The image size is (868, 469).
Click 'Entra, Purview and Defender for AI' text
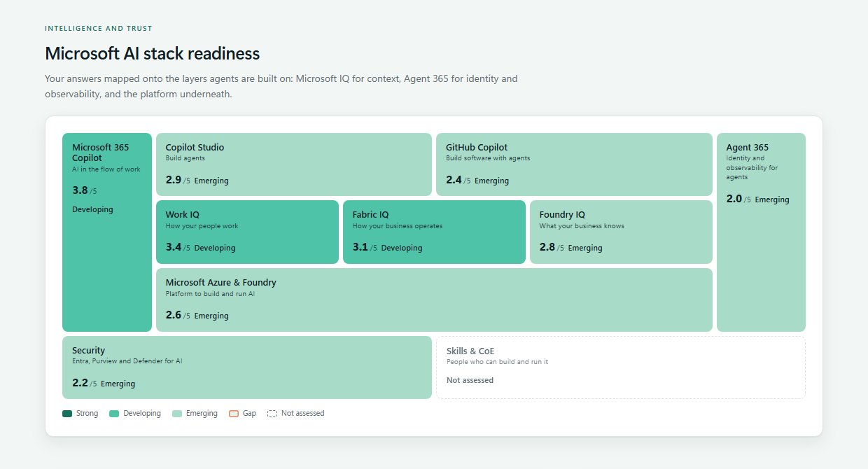127,361
